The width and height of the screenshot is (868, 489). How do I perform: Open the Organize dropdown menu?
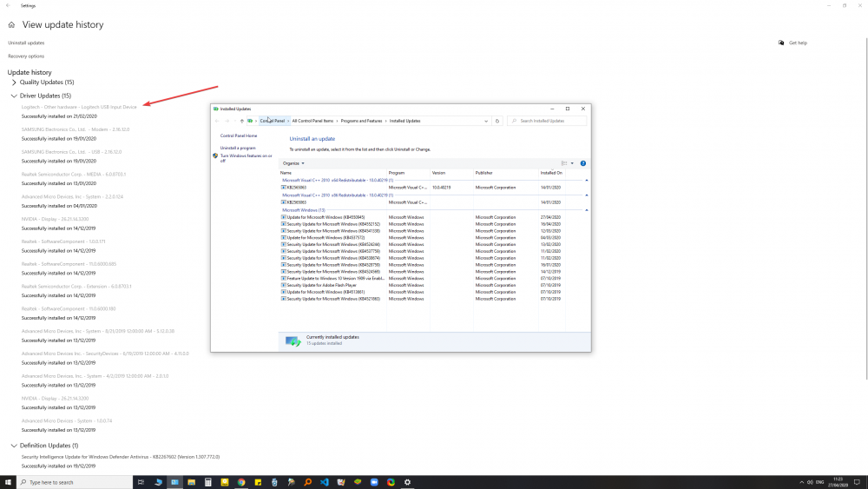293,163
